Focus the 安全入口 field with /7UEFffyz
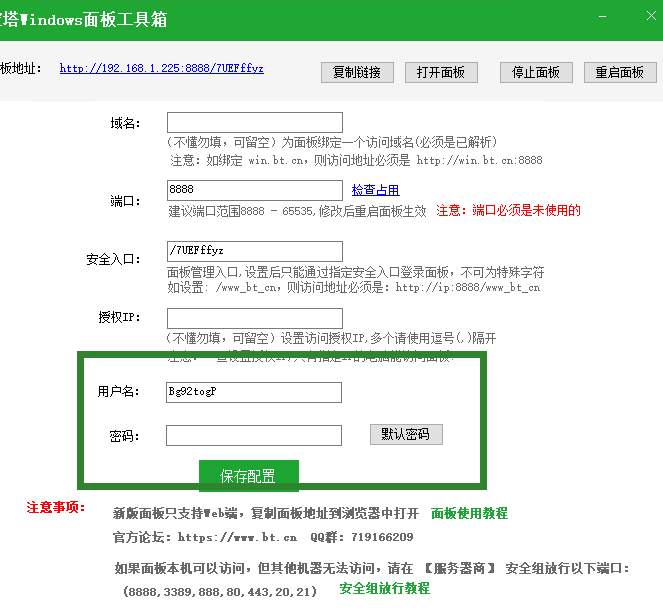The width and height of the screenshot is (663, 611). click(255, 251)
